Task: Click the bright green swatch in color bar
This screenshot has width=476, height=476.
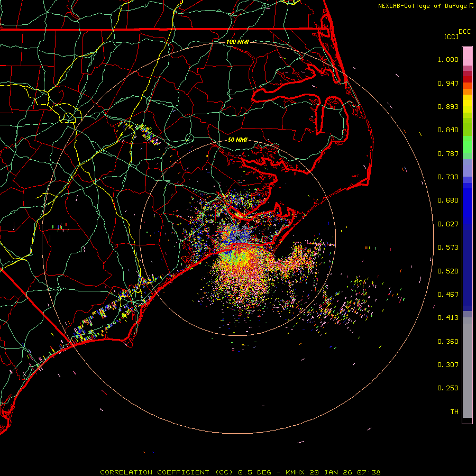Action: coord(467,144)
